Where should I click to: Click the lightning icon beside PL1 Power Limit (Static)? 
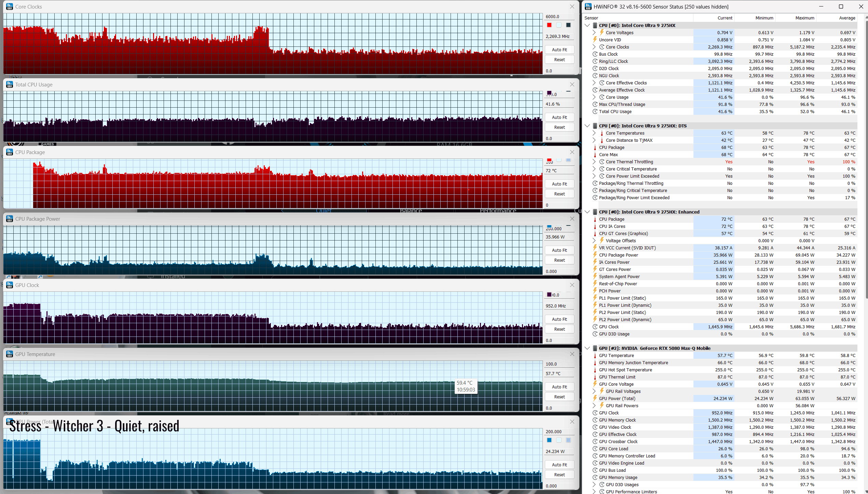[x=595, y=298]
